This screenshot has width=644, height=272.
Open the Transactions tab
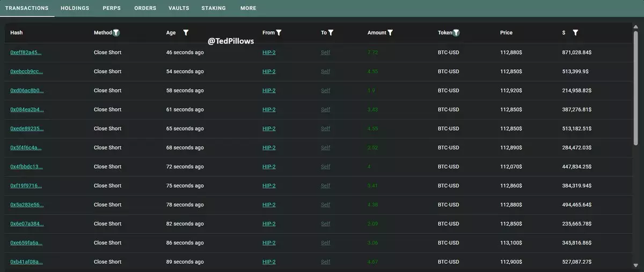[27, 8]
